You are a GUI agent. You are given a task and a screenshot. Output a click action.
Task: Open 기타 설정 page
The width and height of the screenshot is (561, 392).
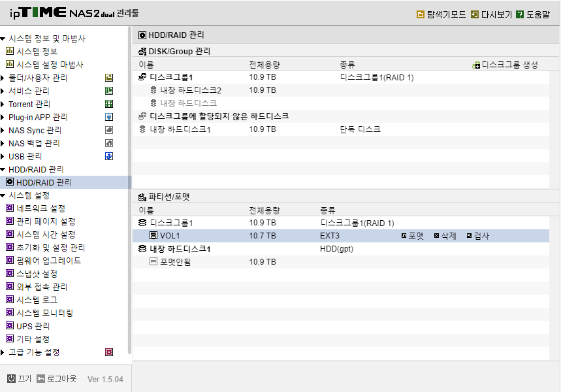point(33,339)
